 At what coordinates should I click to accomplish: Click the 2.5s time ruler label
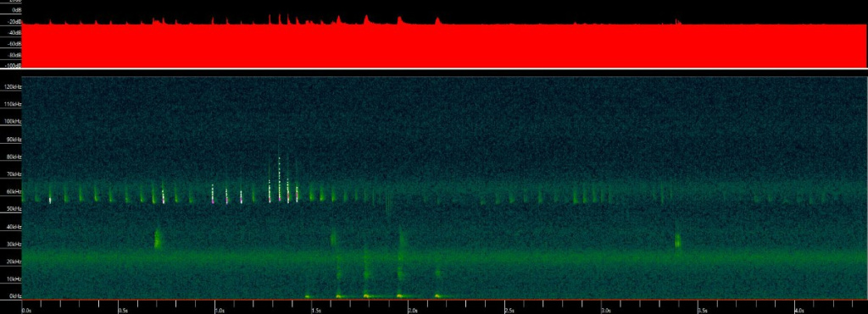509,311
